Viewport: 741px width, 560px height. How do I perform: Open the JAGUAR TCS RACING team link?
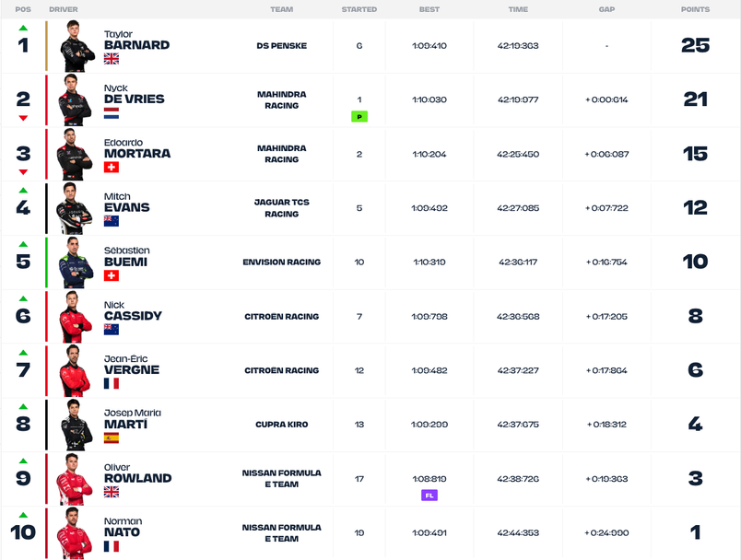pyautogui.click(x=282, y=208)
